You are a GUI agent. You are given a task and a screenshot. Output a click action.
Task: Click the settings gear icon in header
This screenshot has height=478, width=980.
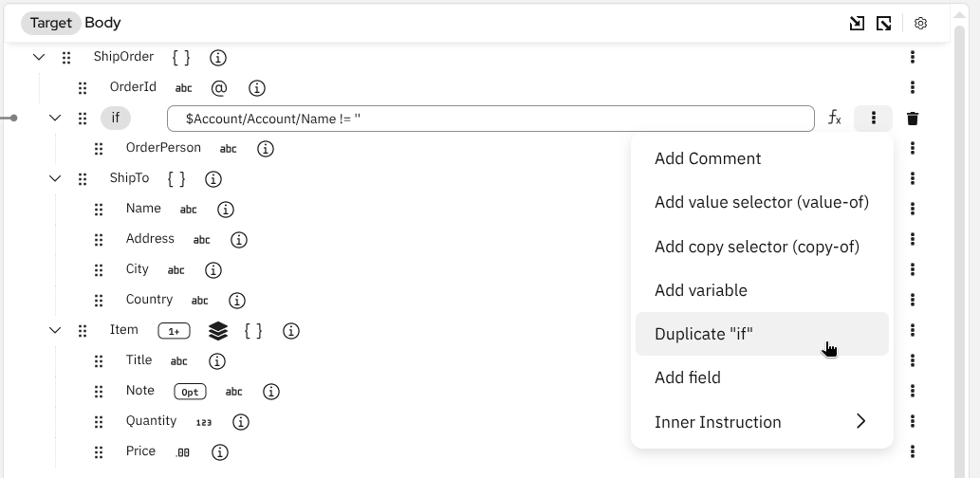pyautogui.click(x=920, y=23)
